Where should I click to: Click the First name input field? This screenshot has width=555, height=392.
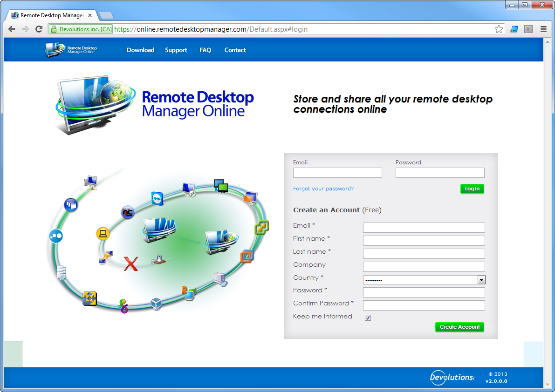pos(424,241)
